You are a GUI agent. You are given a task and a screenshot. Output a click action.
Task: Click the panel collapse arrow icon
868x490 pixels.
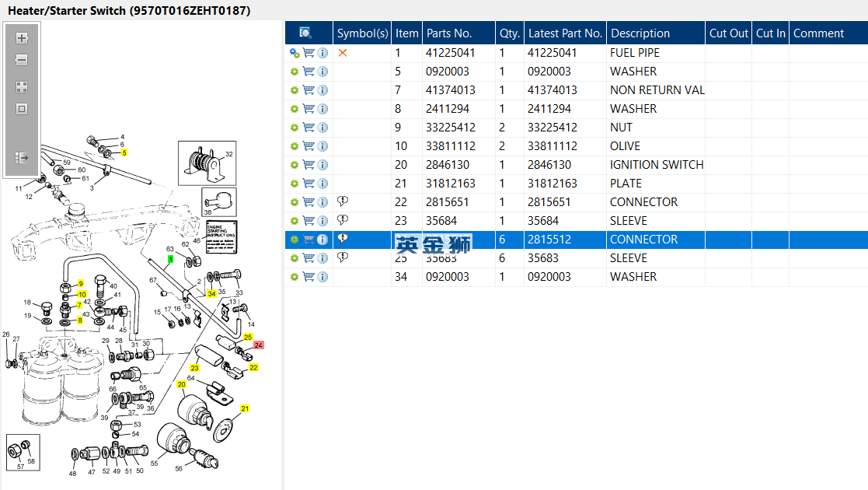(22, 158)
